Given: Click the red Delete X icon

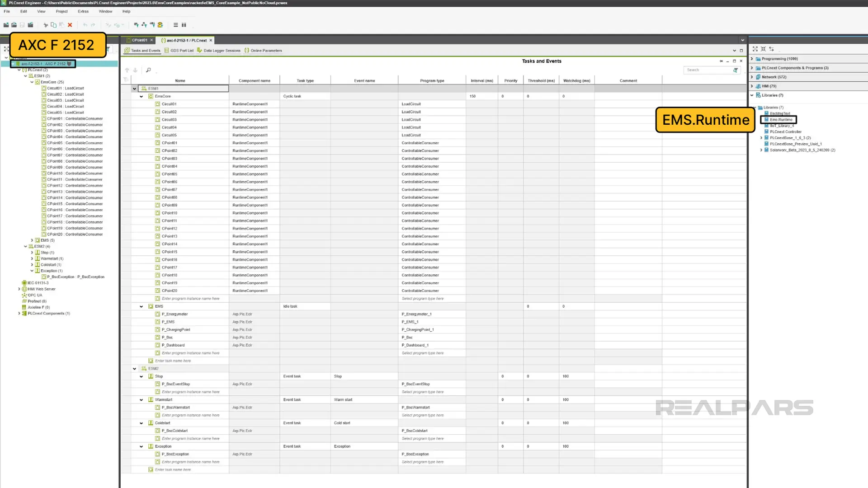Looking at the screenshot, I should [x=70, y=25].
